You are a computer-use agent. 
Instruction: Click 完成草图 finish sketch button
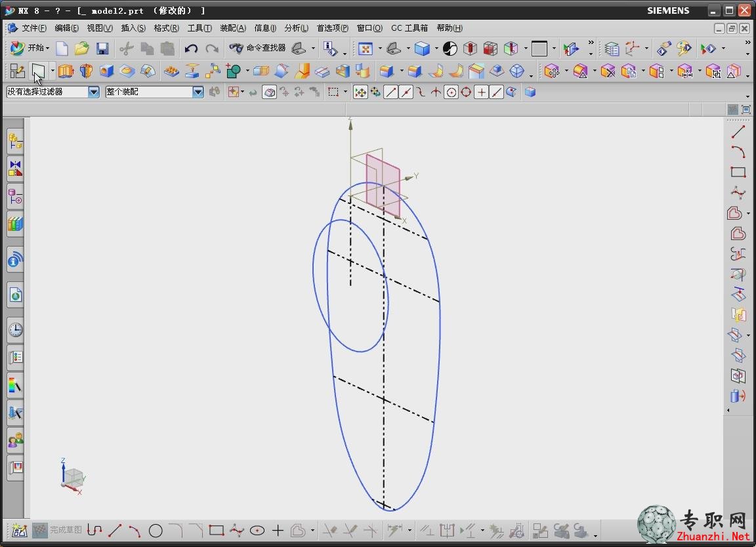[57, 530]
